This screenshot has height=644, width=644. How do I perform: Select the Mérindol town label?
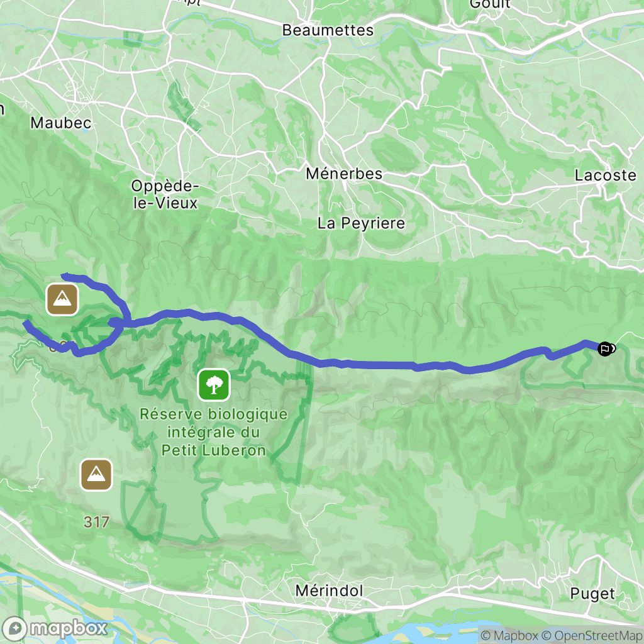pos(330,591)
